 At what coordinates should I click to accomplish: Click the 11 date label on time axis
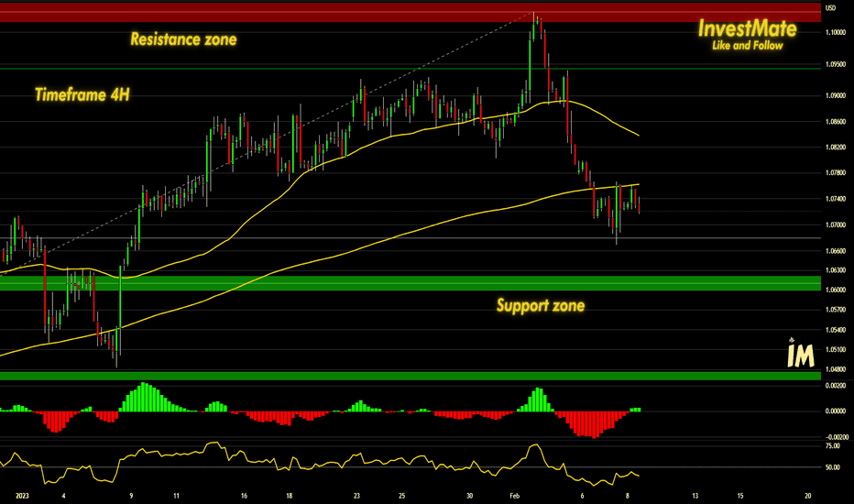pos(177,496)
